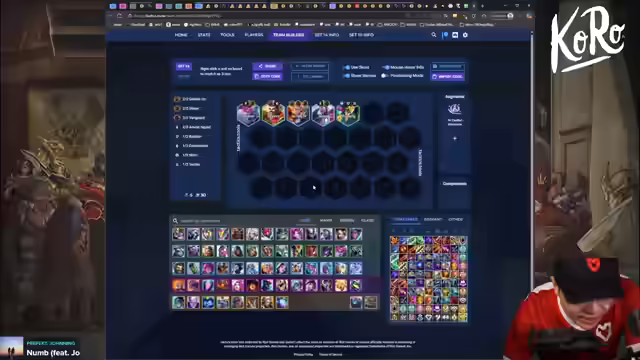Click the first augment emblem icon
This screenshot has width=640, height=360.
(454, 109)
